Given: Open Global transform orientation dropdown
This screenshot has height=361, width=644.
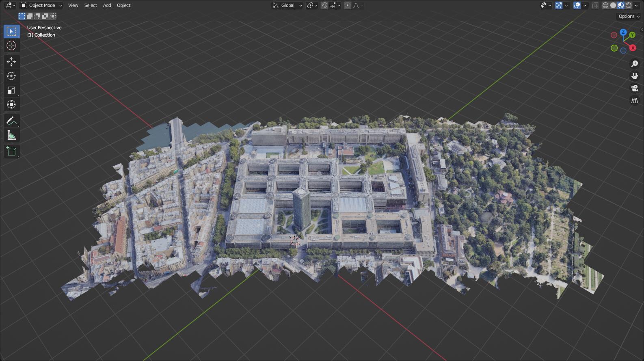Looking at the screenshot, I should point(287,5).
